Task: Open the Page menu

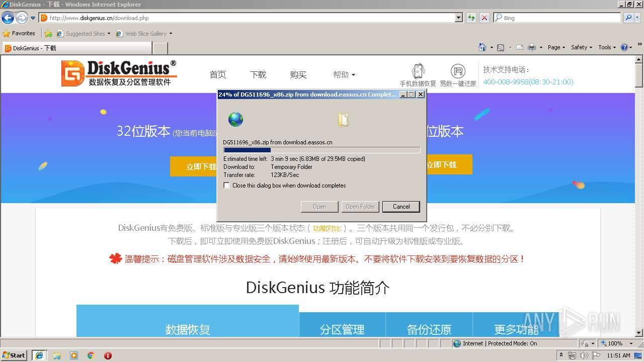Action: tap(556, 47)
